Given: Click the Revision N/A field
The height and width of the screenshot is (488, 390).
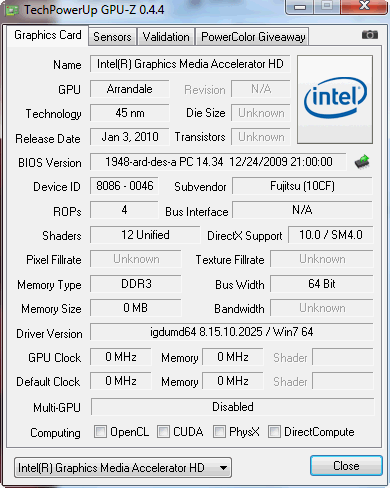Looking at the screenshot, I should (261, 89).
